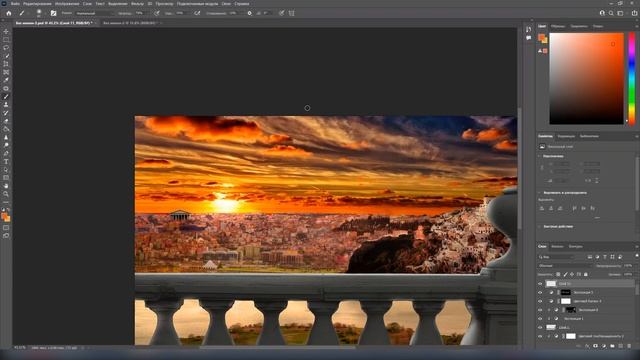
Task: Open the layer blend mode dropdown
Action: [565, 266]
